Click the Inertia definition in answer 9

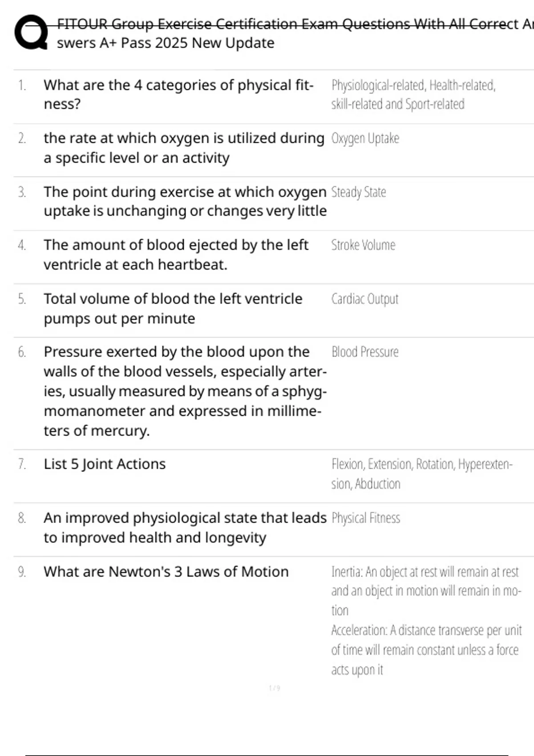click(425, 591)
